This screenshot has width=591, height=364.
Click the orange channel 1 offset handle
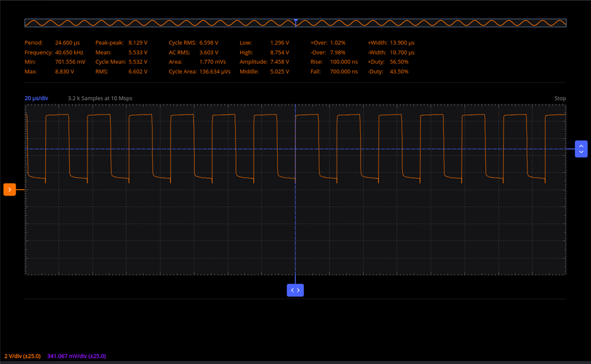tap(10, 190)
